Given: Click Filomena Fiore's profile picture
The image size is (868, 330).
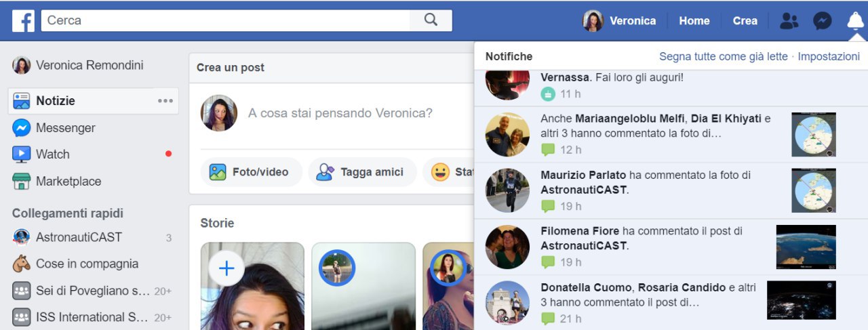Looking at the screenshot, I should (507, 247).
